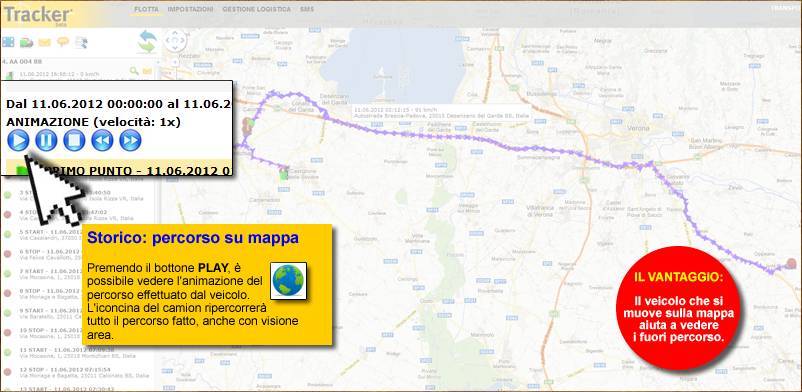Pause the route animation

(46, 140)
